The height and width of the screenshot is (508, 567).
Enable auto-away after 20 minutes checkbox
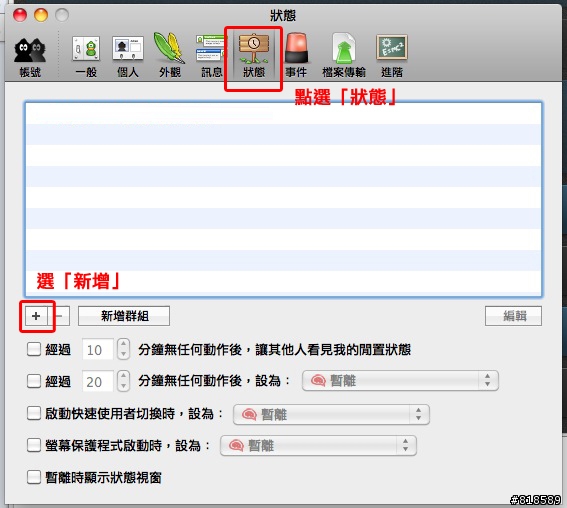point(34,381)
